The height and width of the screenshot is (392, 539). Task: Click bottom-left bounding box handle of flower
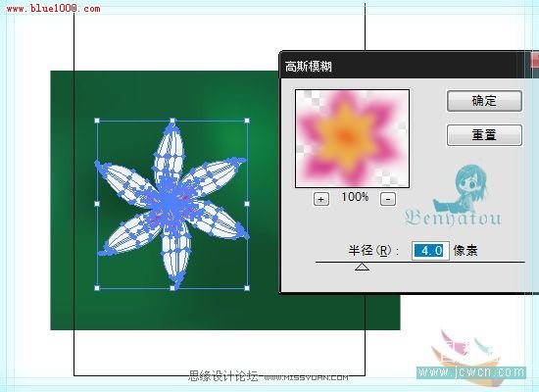tap(97, 288)
